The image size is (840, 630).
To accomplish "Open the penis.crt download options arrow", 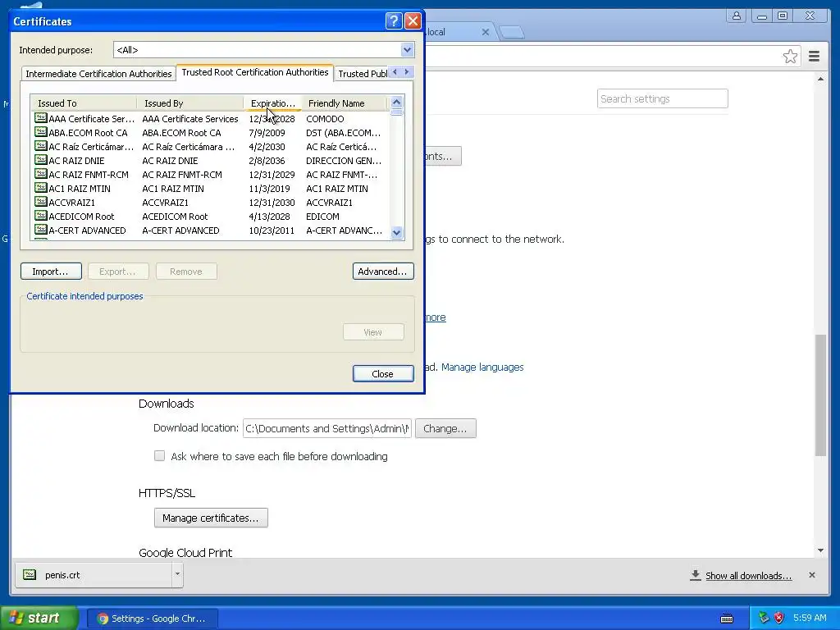I will [177, 574].
